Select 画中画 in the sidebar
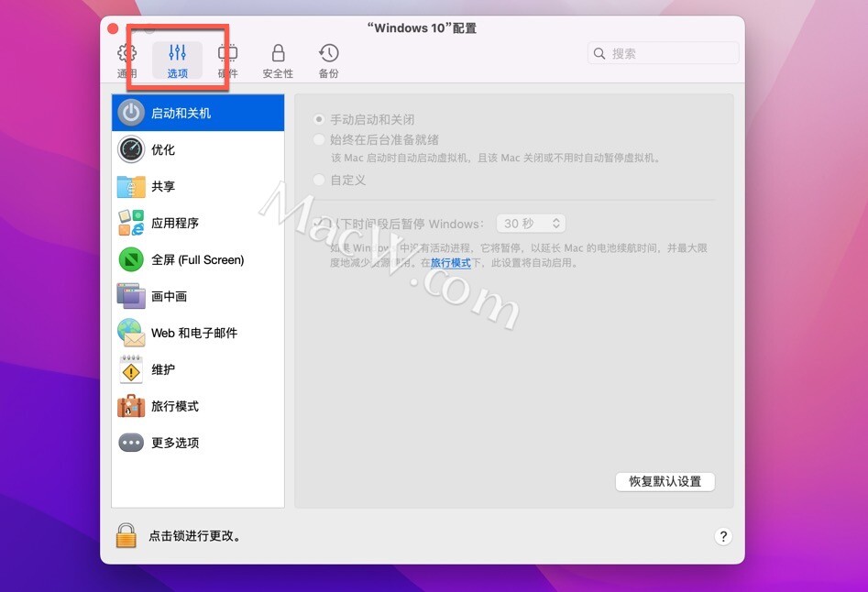868x592 pixels. [198, 296]
